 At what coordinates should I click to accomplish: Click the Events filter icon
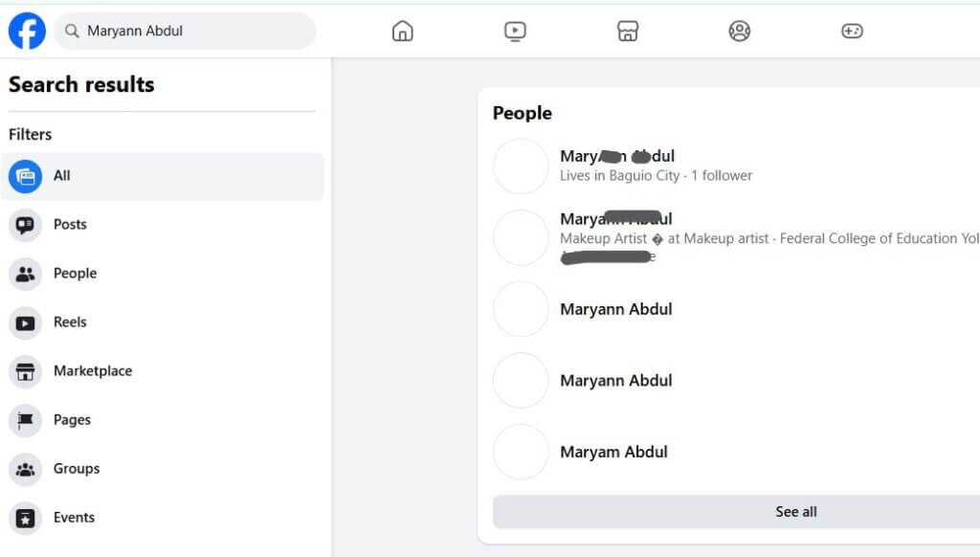coord(26,518)
